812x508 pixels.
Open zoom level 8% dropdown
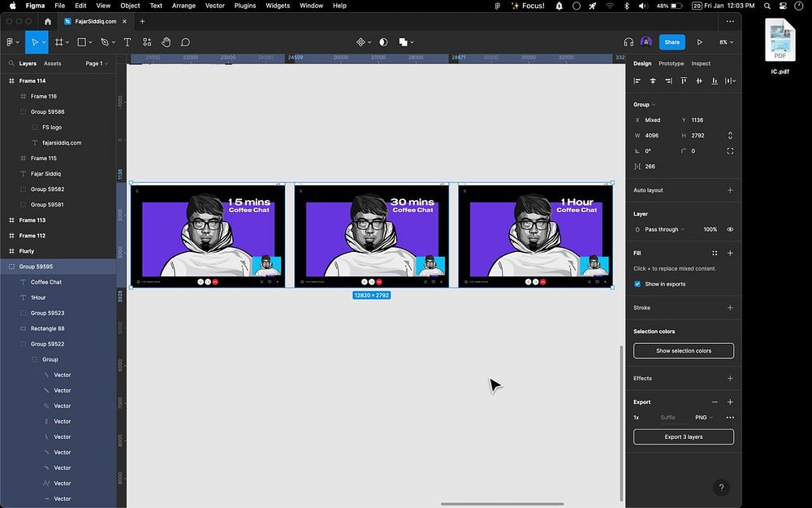726,42
